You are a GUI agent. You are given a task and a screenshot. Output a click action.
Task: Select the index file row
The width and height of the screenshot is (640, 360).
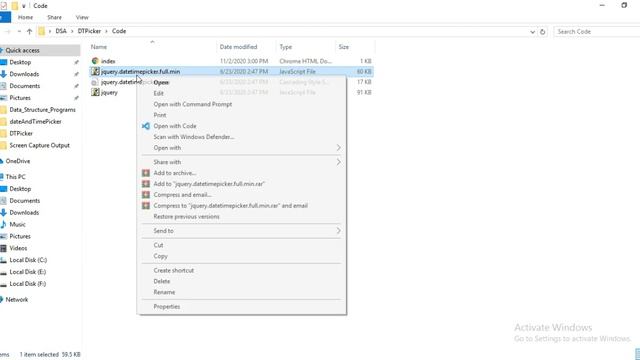(231, 61)
